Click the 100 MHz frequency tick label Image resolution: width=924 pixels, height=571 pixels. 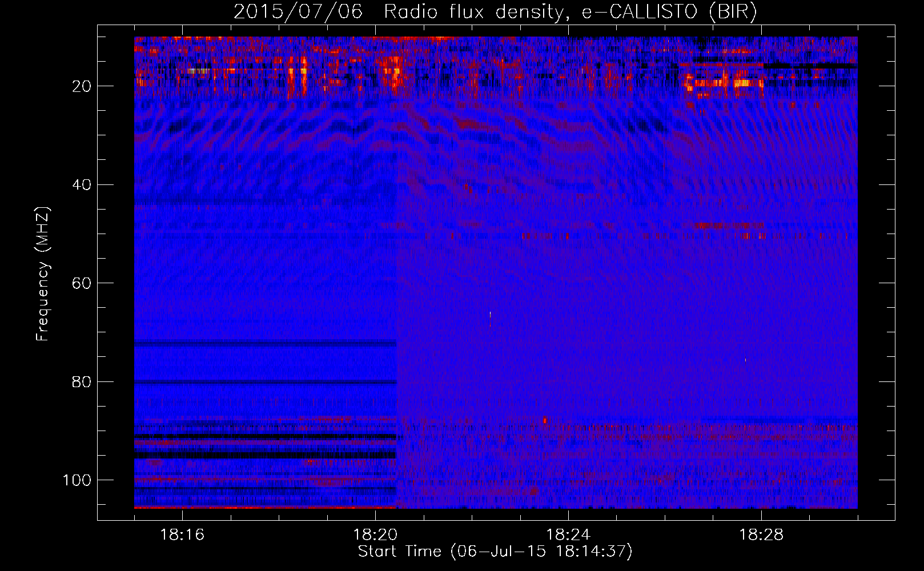point(77,480)
